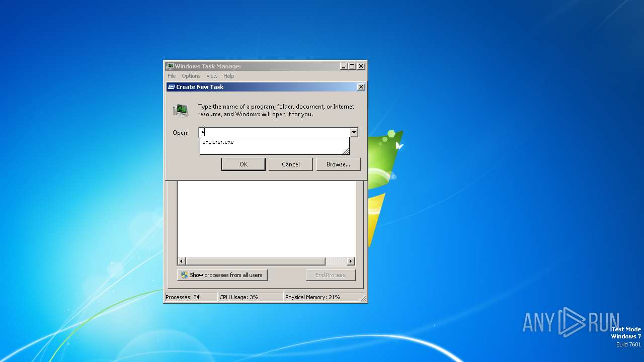Open the Help menu
Viewport: 644px width, 362px height.
click(229, 76)
